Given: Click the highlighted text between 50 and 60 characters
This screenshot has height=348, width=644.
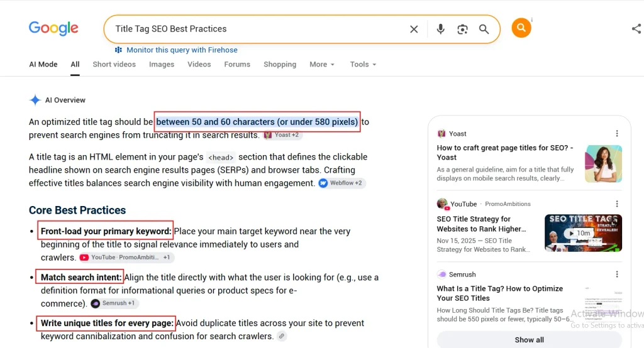Looking at the screenshot, I should pos(257,122).
